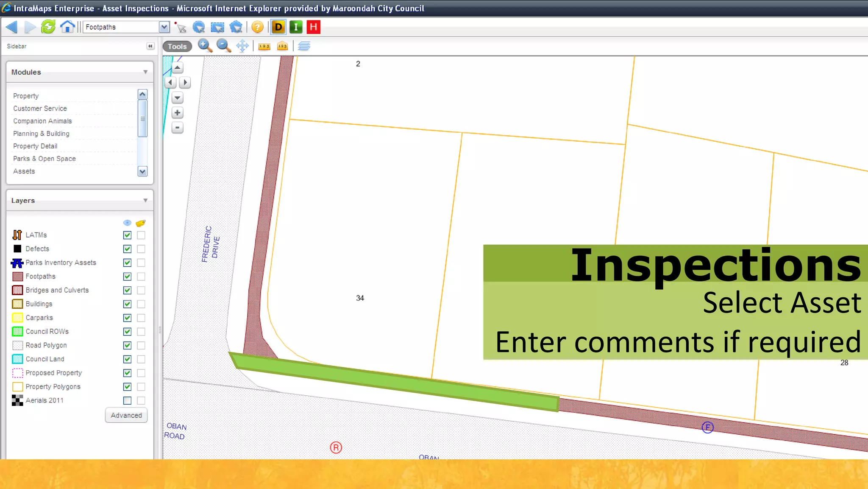This screenshot has height=489, width=868.
Task: Open the layers stack icon
Action: pos(304,46)
